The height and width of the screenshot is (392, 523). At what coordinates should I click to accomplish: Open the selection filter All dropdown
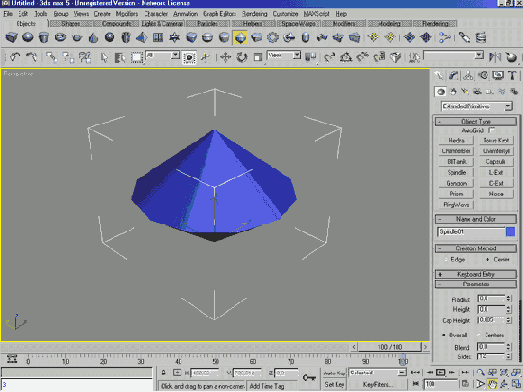tap(162, 56)
